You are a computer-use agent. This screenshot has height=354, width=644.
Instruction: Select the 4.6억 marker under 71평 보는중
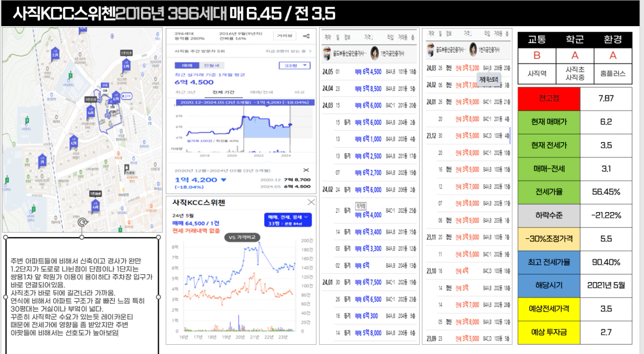tap(95, 206)
